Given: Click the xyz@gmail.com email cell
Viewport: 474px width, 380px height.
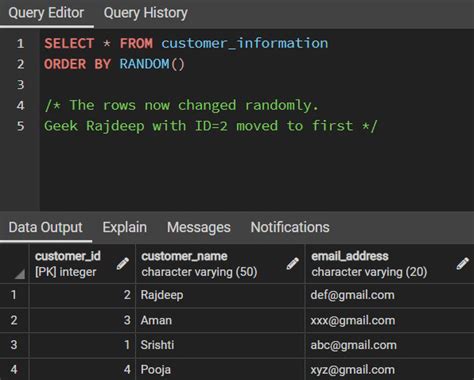Looking at the screenshot, I should pyautogui.click(x=389, y=369).
